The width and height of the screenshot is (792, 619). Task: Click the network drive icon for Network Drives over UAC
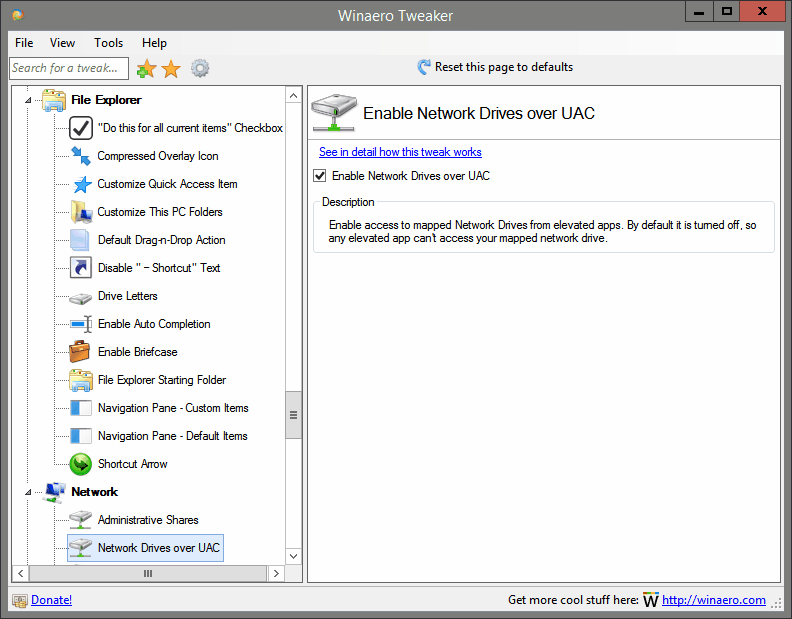click(x=80, y=548)
